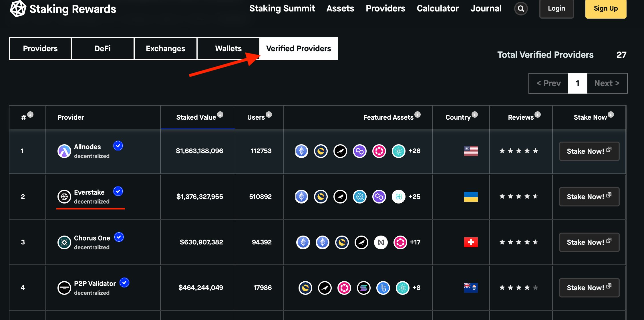This screenshot has width=644, height=320.
Task: Select the Polkadot icon in Chorus One row
Action: pyautogui.click(x=400, y=242)
